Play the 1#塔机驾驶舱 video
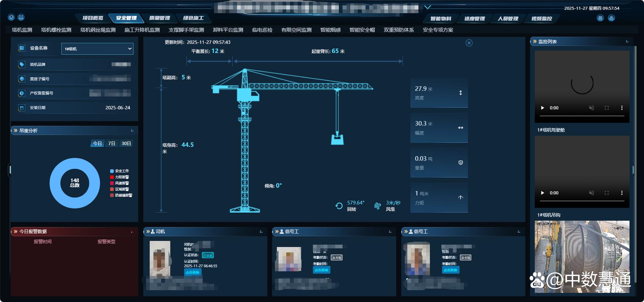644x302 pixels. [x=543, y=108]
